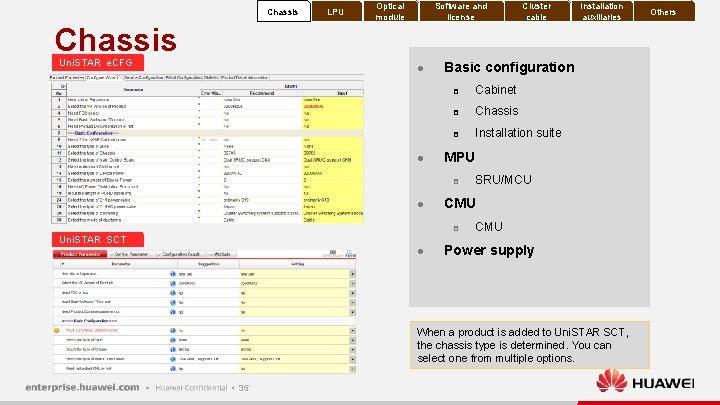Switch to the LPU slide tab
The width and height of the screenshot is (720, 405).
tap(336, 11)
